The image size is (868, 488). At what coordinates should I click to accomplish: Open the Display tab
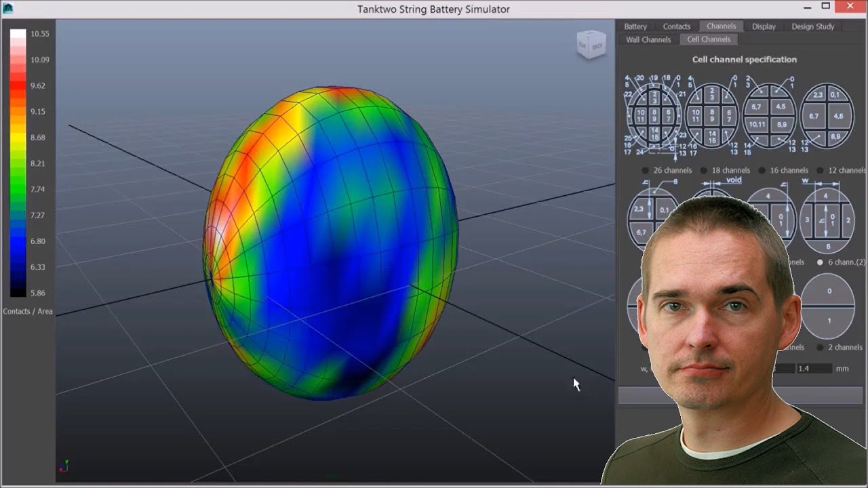[x=764, y=26]
